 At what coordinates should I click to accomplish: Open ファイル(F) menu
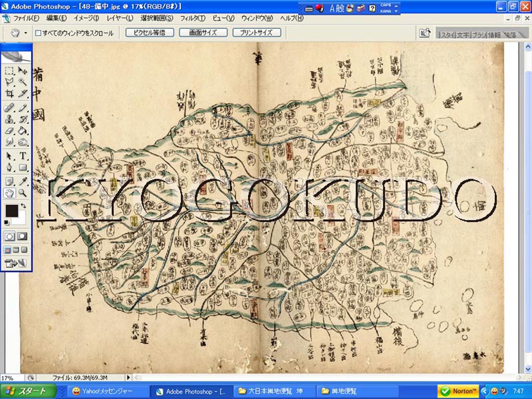tap(26, 18)
